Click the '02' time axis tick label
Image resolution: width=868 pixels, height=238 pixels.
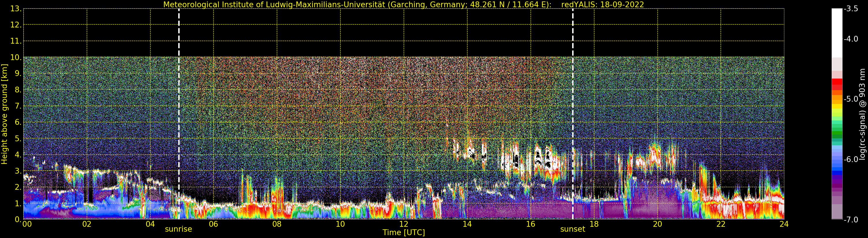(87, 224)
